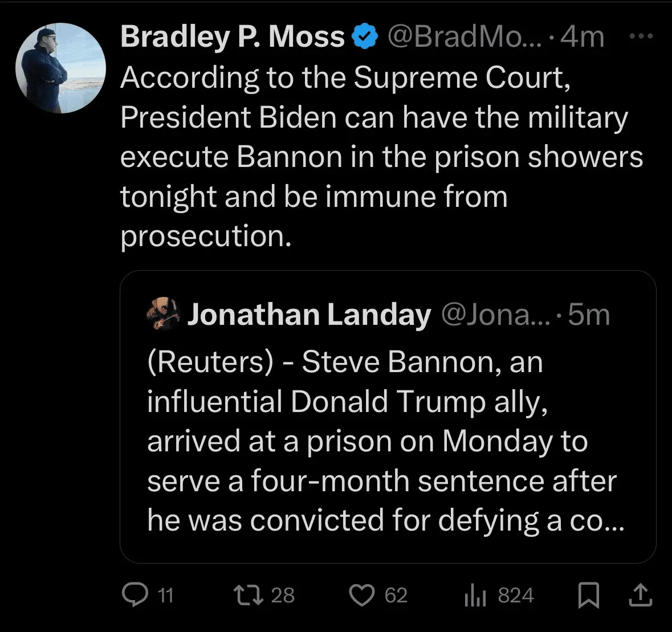Screen dimensions: 672x632
Task: Click the main tweet text about Supreme Court
Action: pyautogui.click(x=381, y=156)
